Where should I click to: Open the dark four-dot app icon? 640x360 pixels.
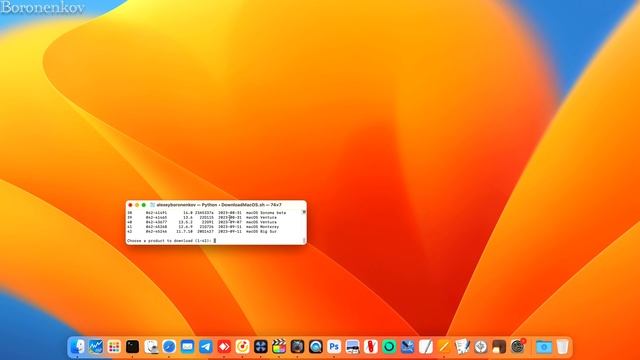click(x=261, y=347)
